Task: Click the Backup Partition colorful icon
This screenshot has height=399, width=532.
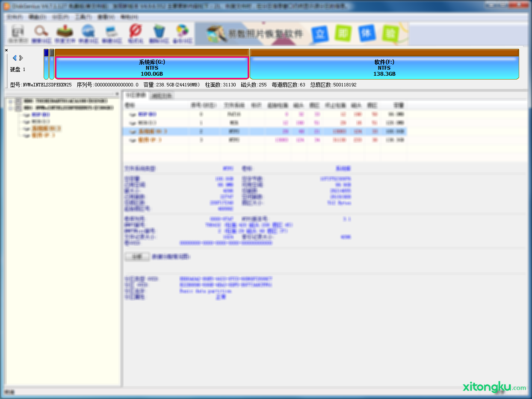Action: 183,34
